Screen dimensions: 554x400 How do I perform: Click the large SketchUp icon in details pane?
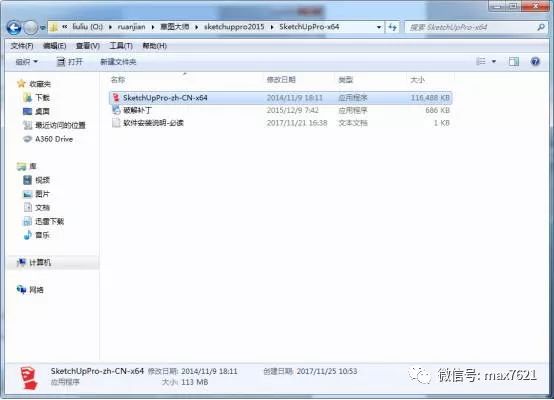click(29, 378)
